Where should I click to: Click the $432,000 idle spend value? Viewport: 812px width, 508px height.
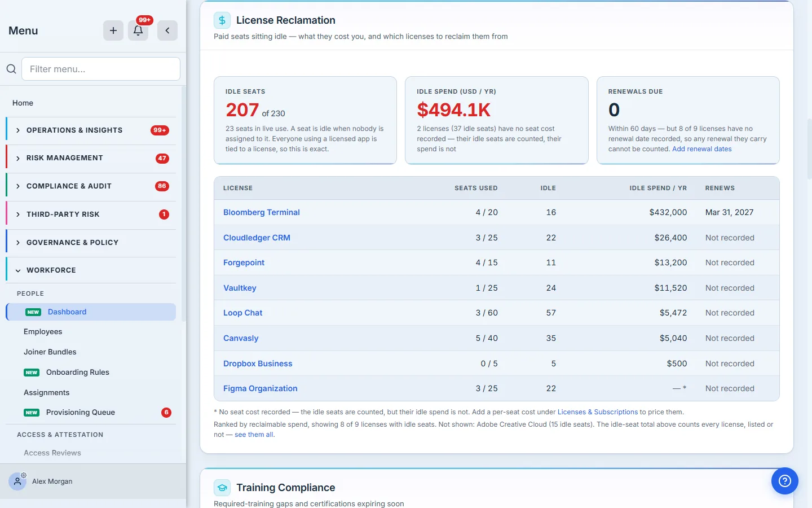point(668,212)
